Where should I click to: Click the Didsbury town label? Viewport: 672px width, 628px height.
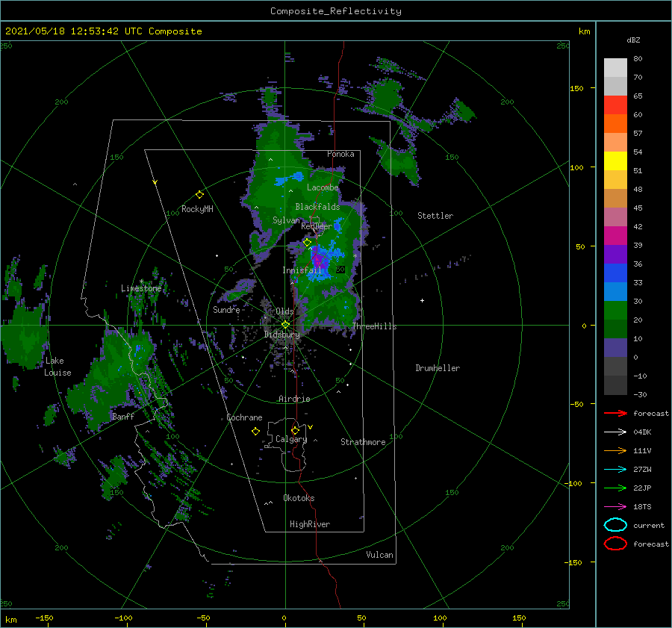pos(281,335)
